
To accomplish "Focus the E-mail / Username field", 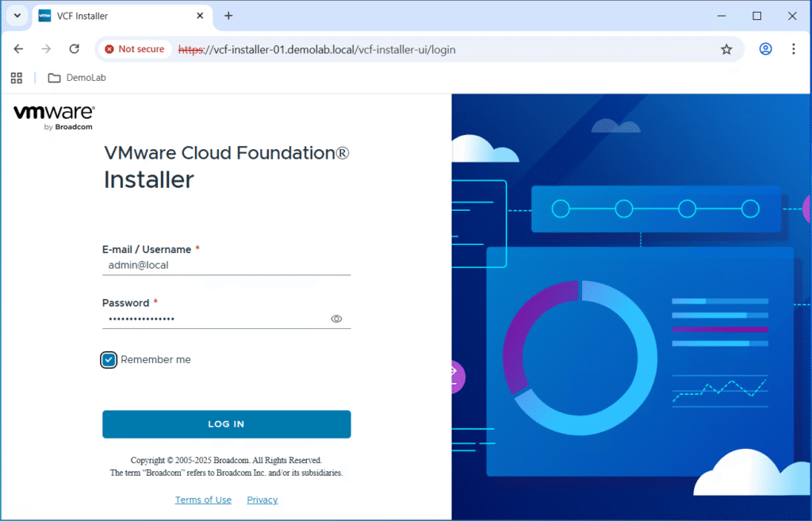I will coord(226,266).
